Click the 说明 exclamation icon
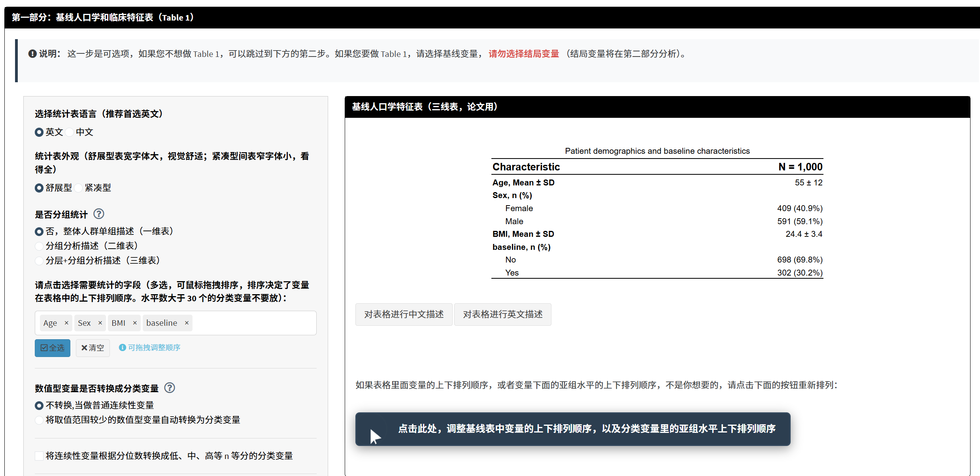This screenshot has height=476, width=980. pos(32,54)
